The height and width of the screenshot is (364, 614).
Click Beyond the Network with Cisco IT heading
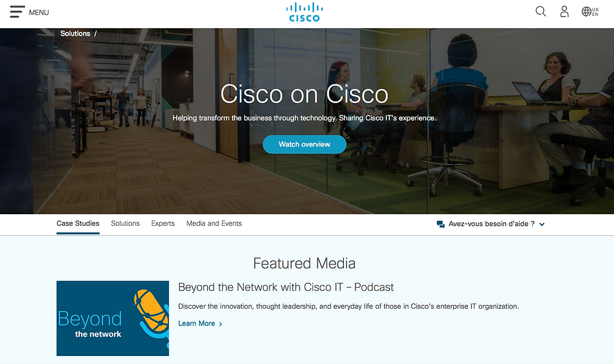point(286,287)
